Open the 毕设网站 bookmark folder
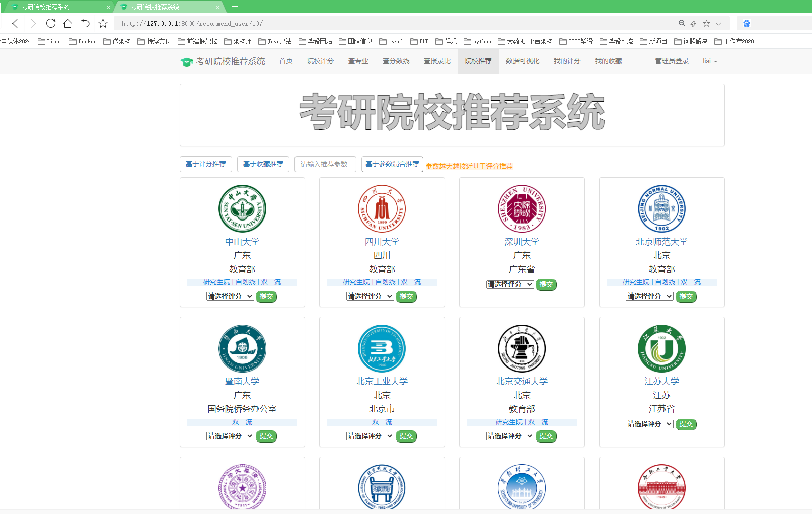Viewport: 812px width, 514px height. coord(315,41)
